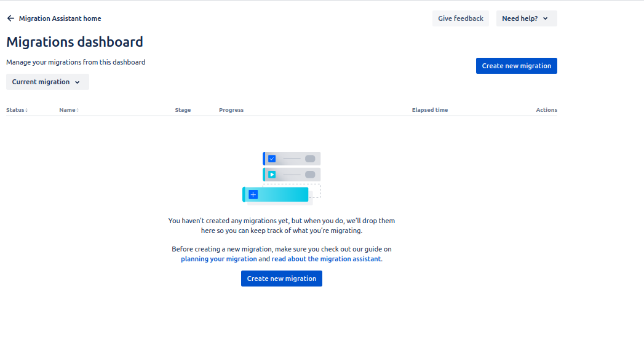Screen dimensions: 644x340
Task: Click the Stage column header
Action: pos(183,110)
